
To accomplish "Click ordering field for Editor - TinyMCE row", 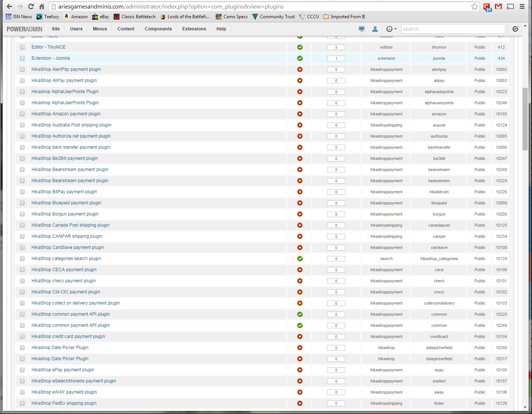I will coord(336,47).
